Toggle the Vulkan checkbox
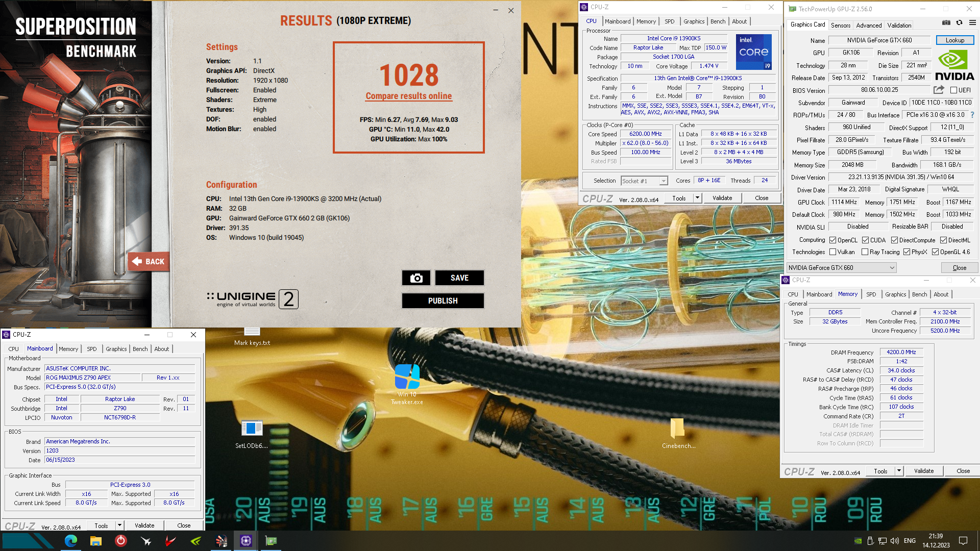980x551 pixels. (832, 252)
